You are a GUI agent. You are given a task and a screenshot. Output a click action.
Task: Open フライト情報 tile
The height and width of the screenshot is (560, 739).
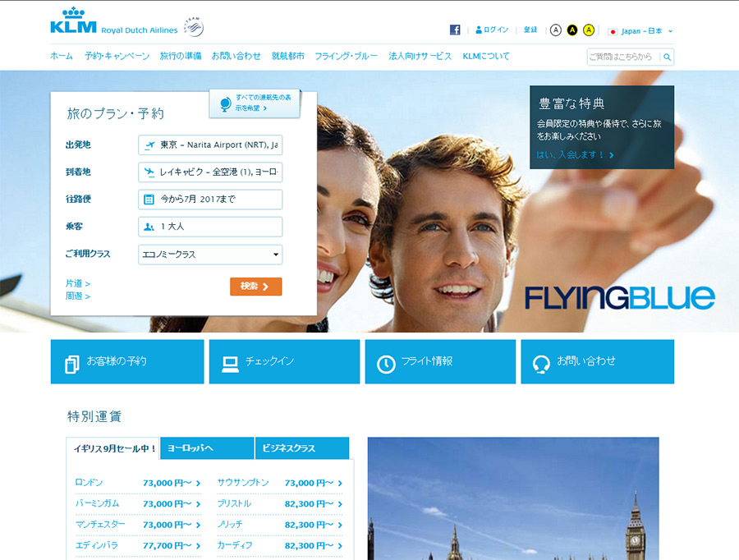coord(440,361)
